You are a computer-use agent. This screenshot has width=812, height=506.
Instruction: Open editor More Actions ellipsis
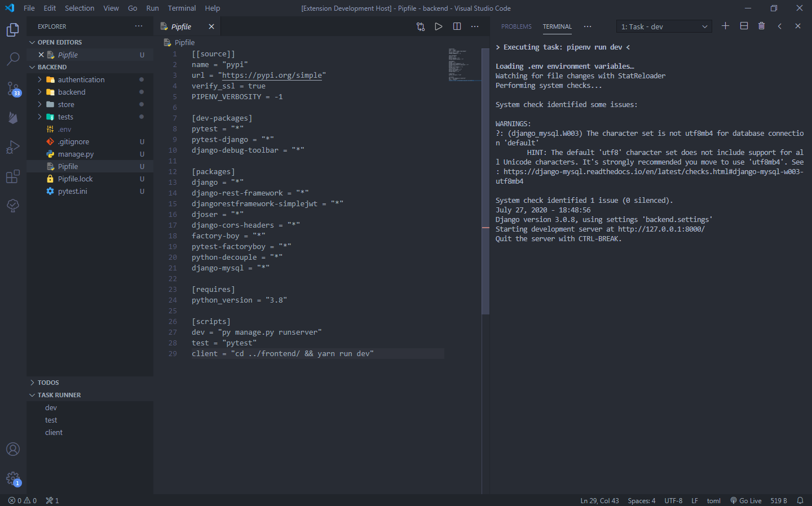click(x=475, y=26)
